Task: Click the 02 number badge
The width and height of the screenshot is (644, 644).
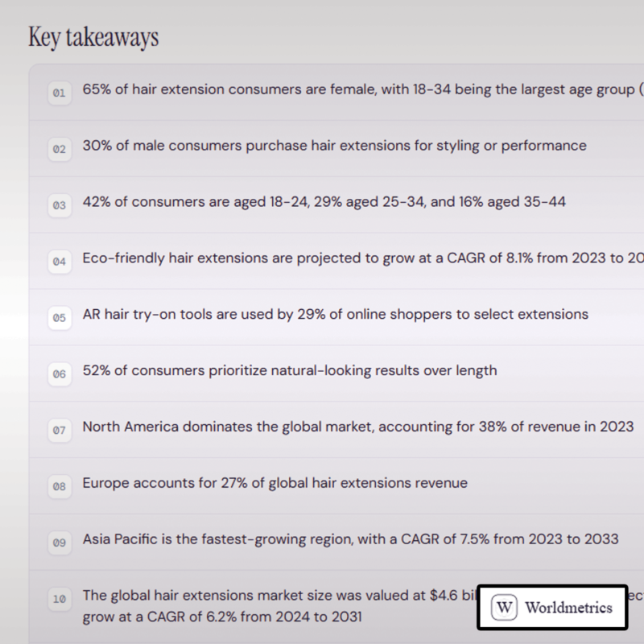Action: click(60, 149)
